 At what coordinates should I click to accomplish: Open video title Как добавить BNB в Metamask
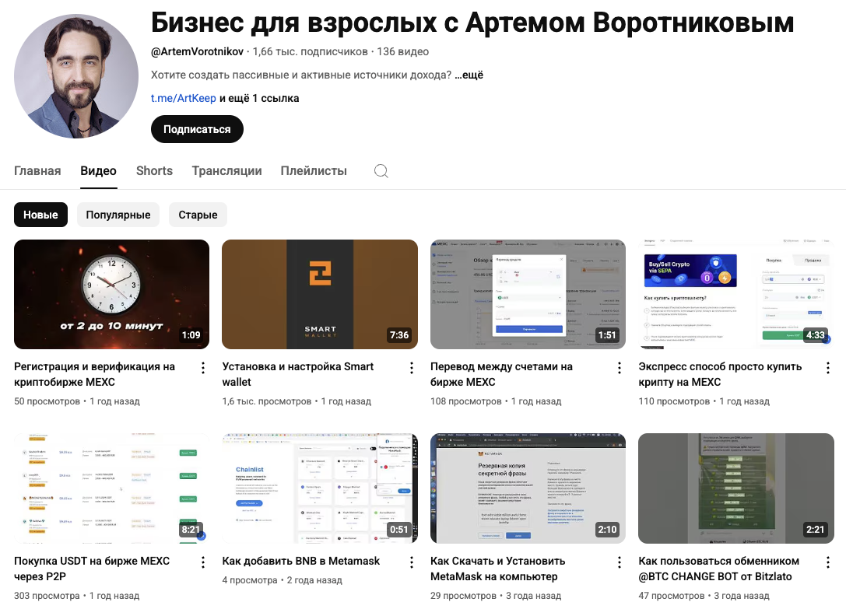pyautogui.click(x=301, y=561)
